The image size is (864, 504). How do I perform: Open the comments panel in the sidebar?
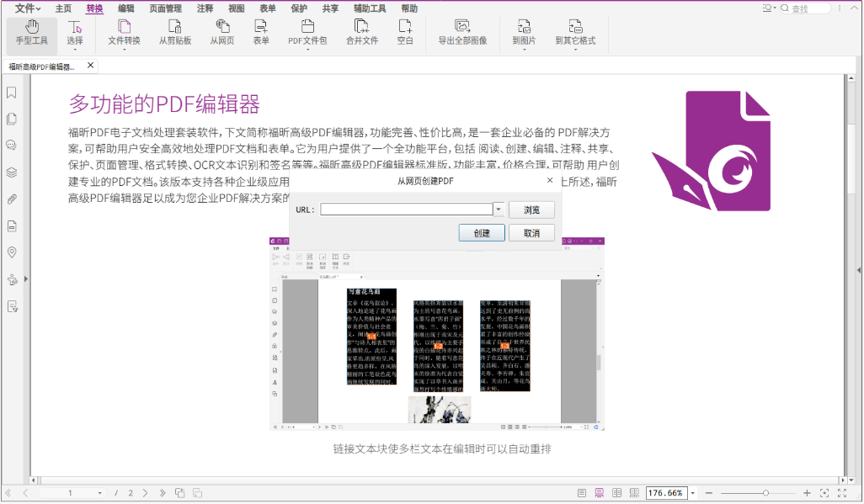point(12,146)
